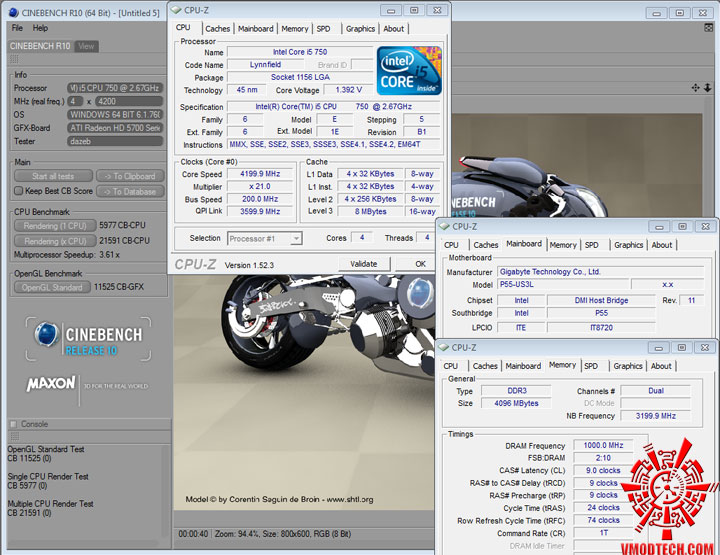Viewport: 720px width, 555px height.
Task: Select the Caches tab in the top CPU-Z window
Action: pos(217,29)
